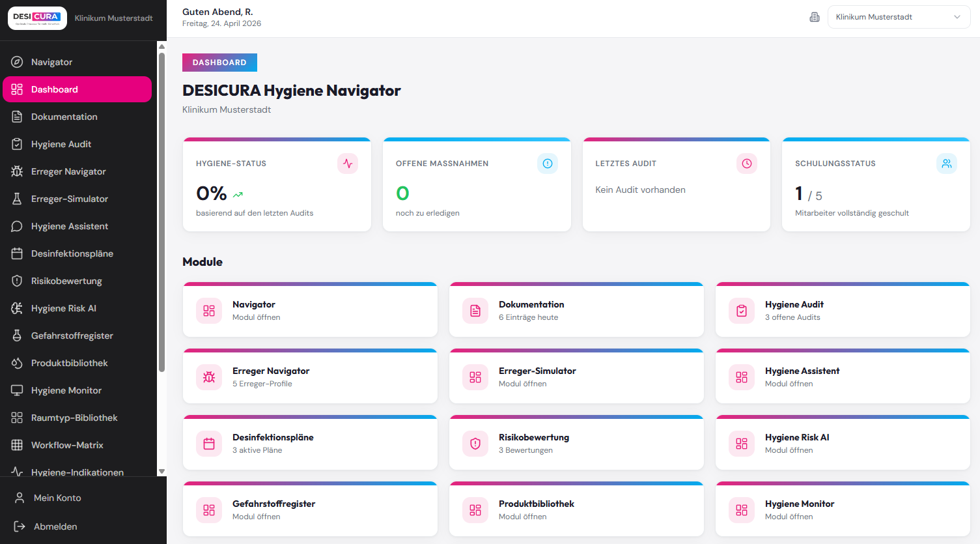Viewport: 980px width, 544px height.
Task: Open the Gefahrstoffregister module card
Action: pyautogui.click(x=310, y=509)
